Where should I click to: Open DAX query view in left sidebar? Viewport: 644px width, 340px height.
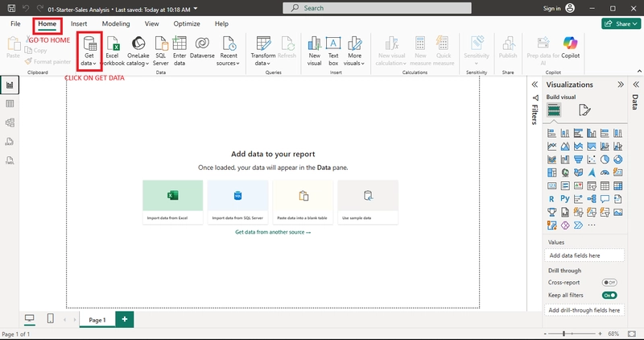pyautogui.click(x=10, y=142)
